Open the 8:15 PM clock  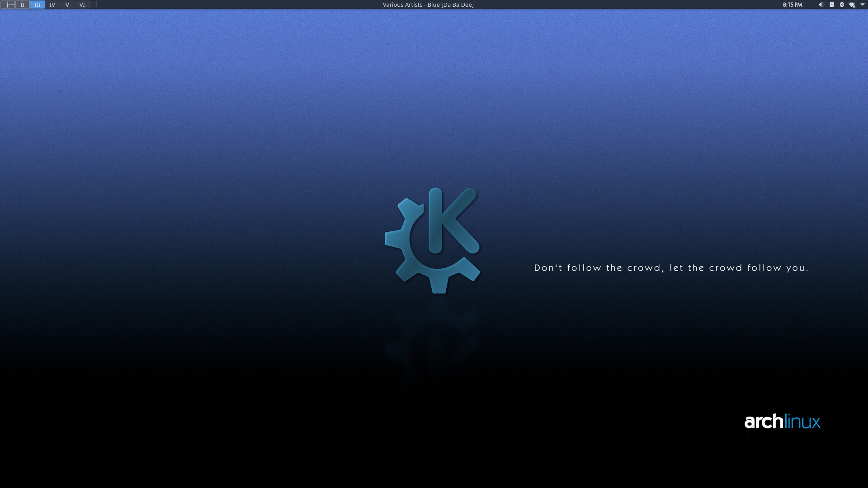[793, 5]
